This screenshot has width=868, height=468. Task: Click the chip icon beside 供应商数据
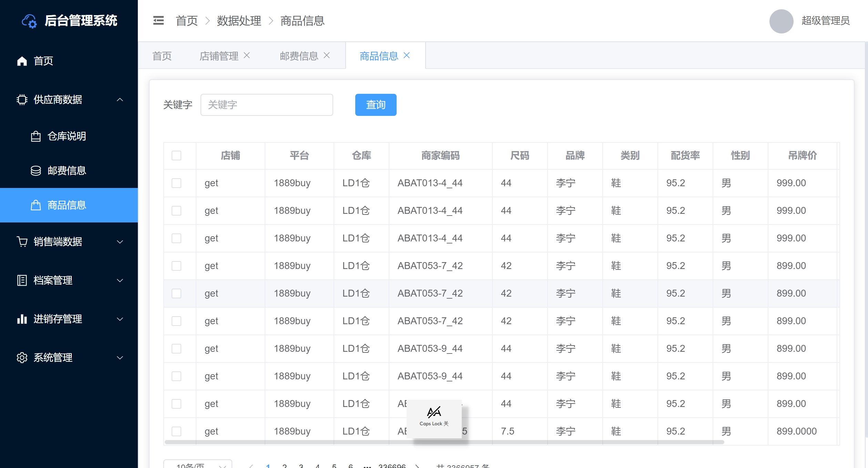[x=22, y=100]
